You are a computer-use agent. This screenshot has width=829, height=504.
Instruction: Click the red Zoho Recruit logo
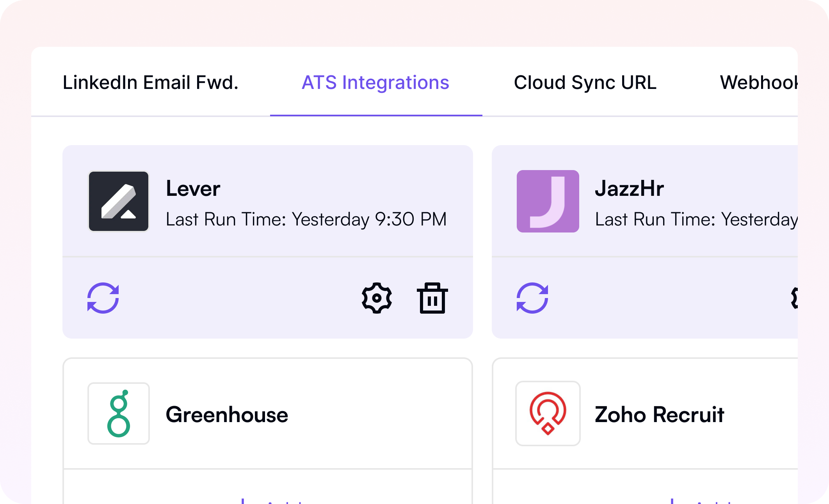click(x=548, y=413)
